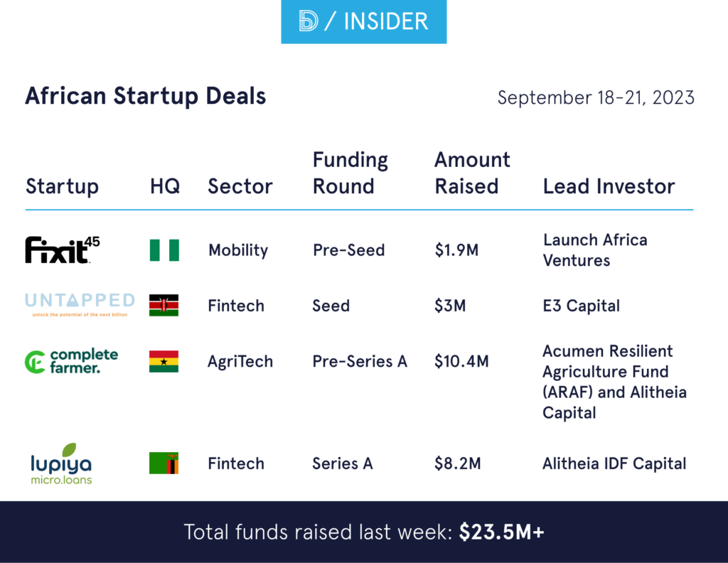Click E3 Capital investor name
728x563 pixels.
coord(581,306)
